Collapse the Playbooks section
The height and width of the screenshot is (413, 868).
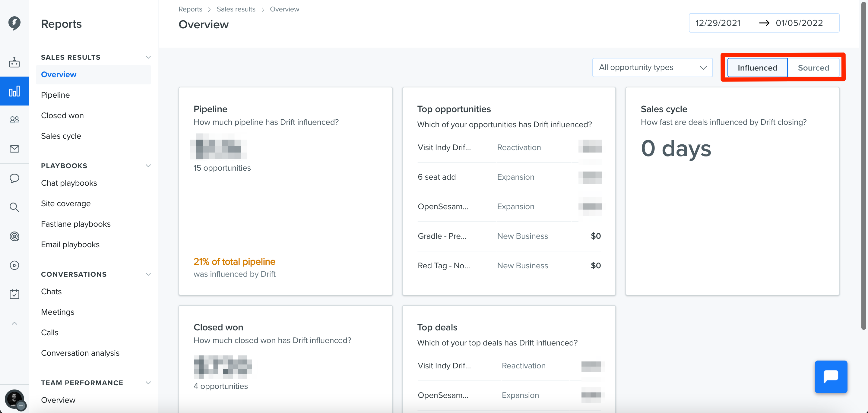tap(148, 166)
